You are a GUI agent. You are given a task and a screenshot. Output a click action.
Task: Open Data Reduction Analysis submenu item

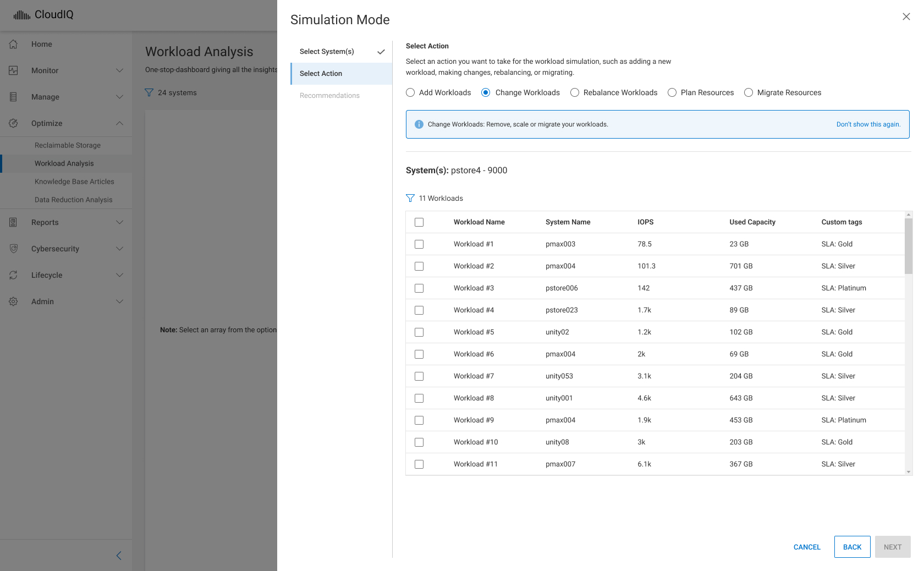click(66, 200)
